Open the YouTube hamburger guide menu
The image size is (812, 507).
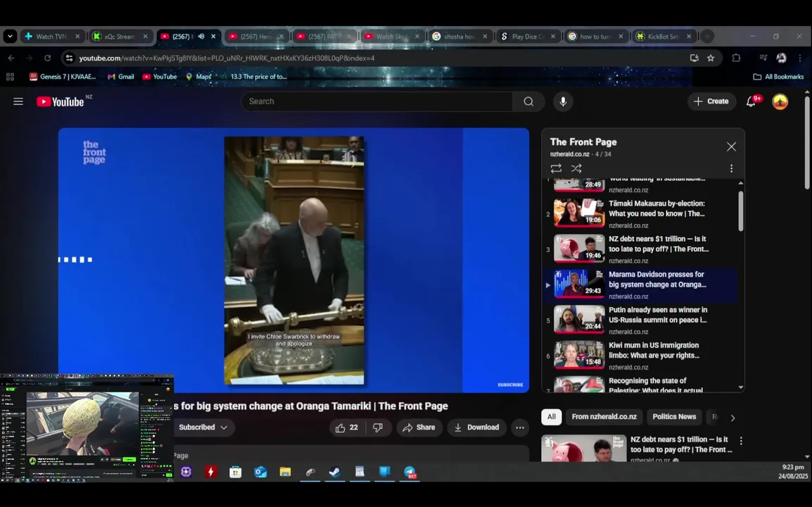tap(18, 101)
